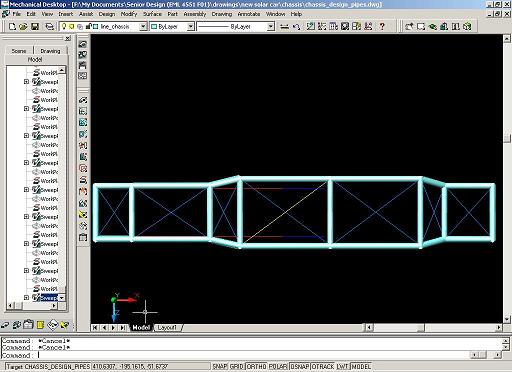The width and height of the screenshot is (512, 372).
Task: Click the Match Properties icon beside linetype dropdown
Action: [x=284, y=27]
